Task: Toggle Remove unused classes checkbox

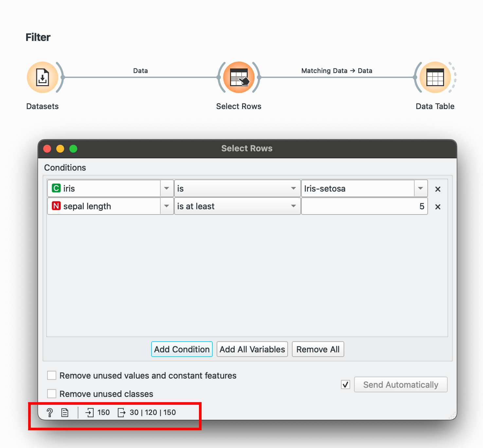Action: coord(52,394)
